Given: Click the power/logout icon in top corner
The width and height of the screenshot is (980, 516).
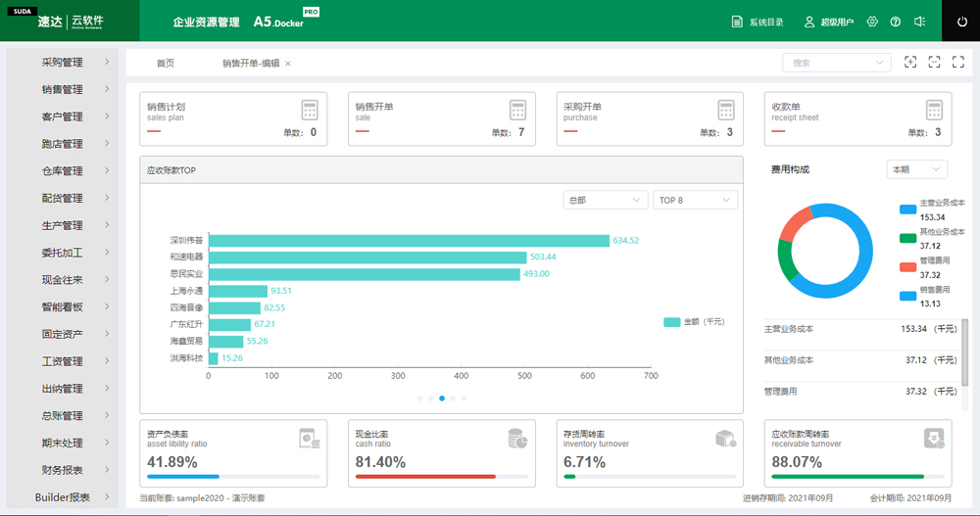Looking at the screenshot, I should 960,22.
